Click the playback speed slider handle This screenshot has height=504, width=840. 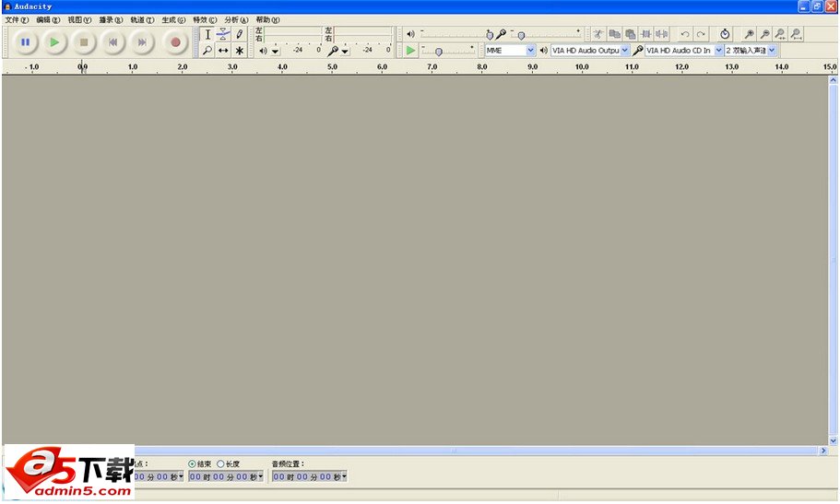pyautogui.click(x=439, y=52)
